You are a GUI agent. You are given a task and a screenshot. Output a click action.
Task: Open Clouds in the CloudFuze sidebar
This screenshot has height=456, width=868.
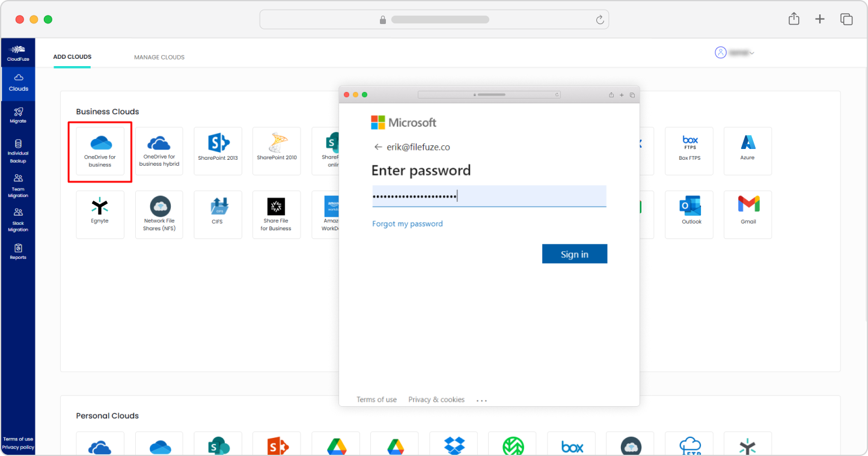[18, 83]
